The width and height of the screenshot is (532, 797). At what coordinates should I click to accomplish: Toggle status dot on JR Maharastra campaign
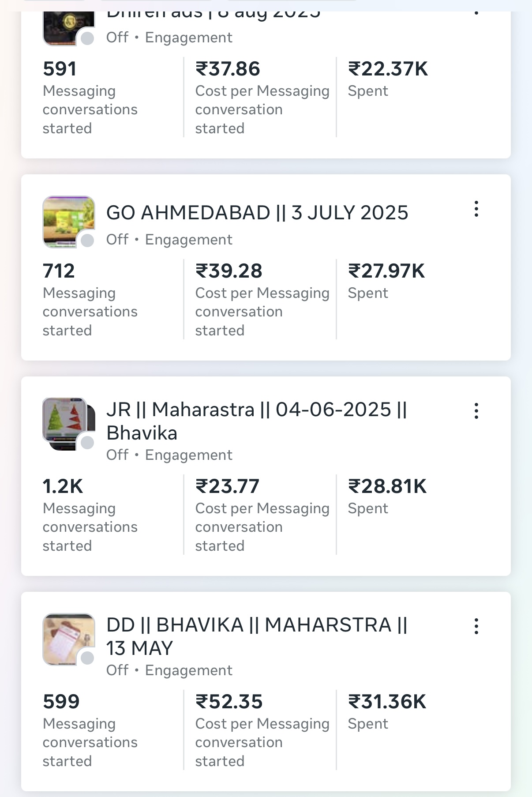pyautogui.click(x=87, y=443)
